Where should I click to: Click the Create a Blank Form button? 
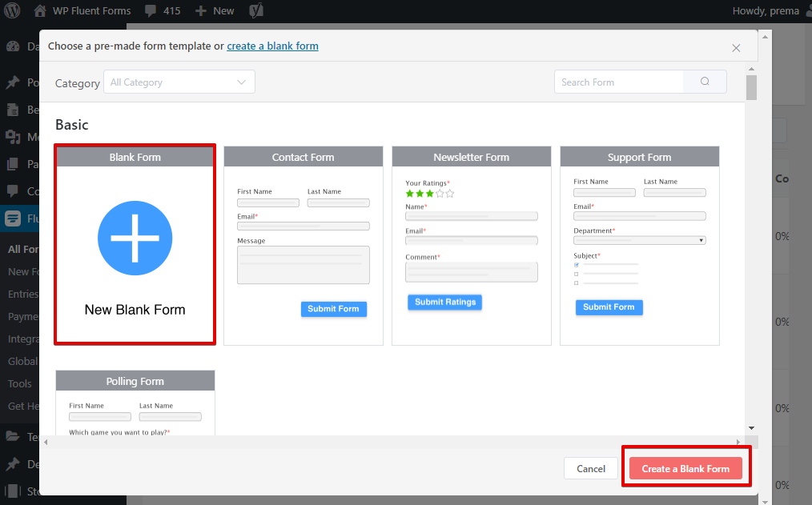(x=685, y=468)
